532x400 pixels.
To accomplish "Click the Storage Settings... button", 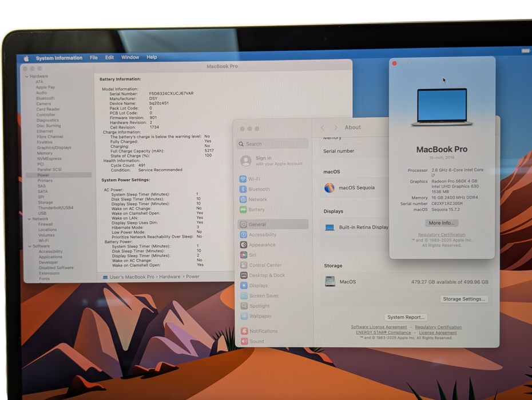I will [464, 299].
